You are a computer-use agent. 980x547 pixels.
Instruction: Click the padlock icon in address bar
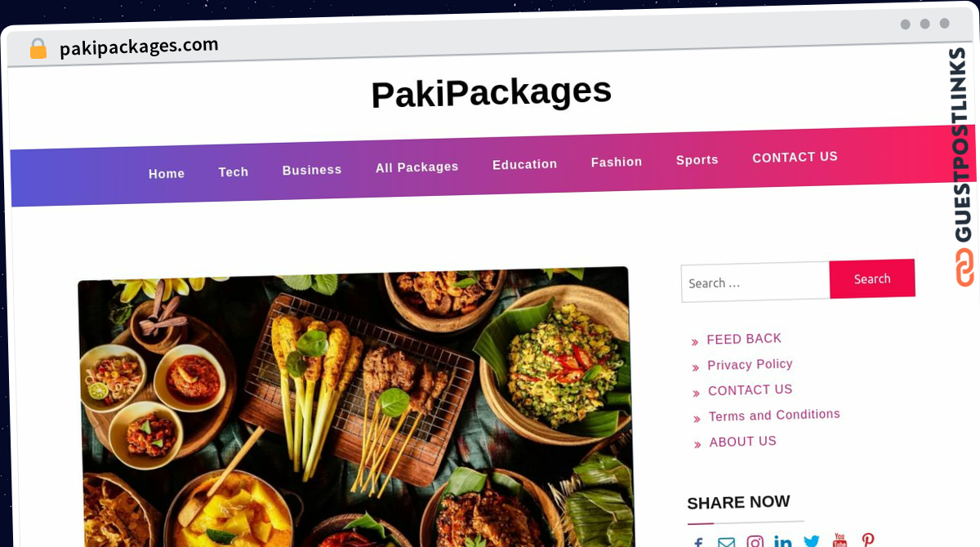click(x=38, y=49)
